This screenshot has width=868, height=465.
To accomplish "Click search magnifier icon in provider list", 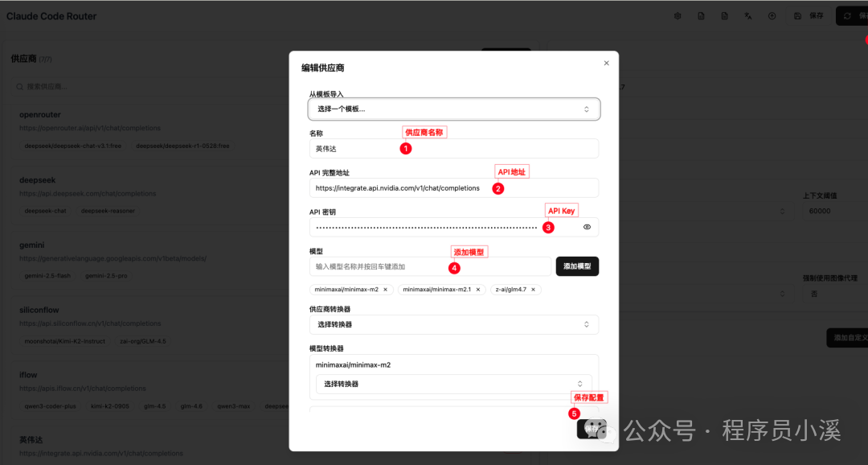I will (x=20, y=86).
